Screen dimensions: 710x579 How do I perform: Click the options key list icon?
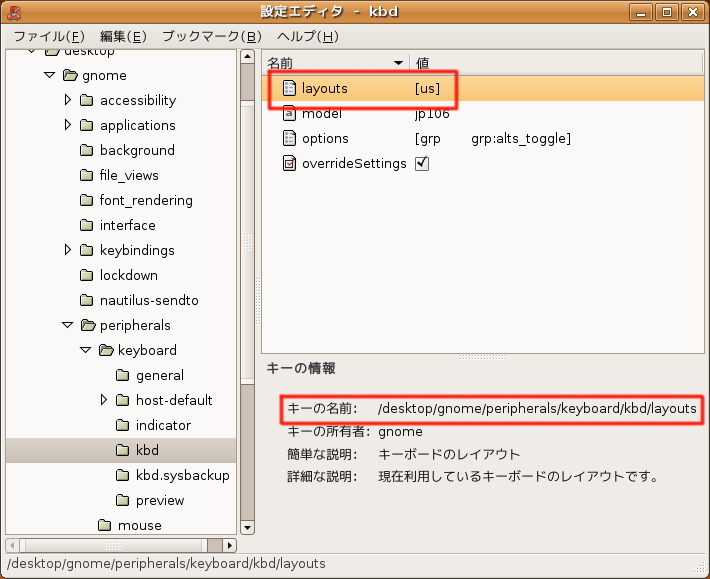tap(289, 139)
